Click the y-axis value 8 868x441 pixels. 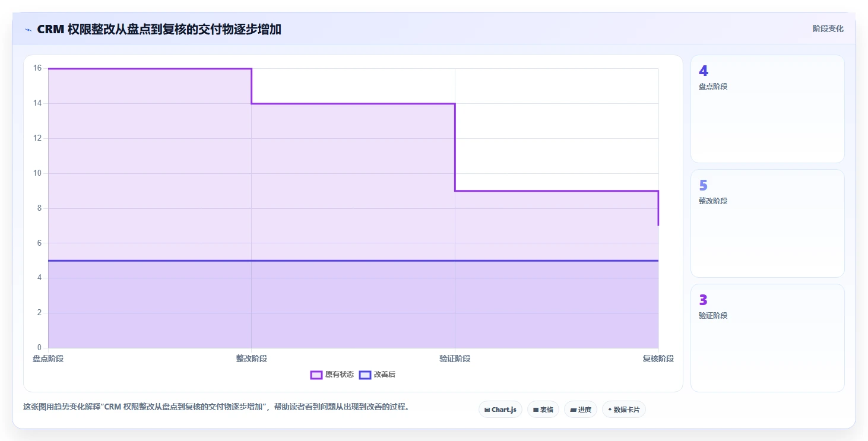[x=39, y=208]
